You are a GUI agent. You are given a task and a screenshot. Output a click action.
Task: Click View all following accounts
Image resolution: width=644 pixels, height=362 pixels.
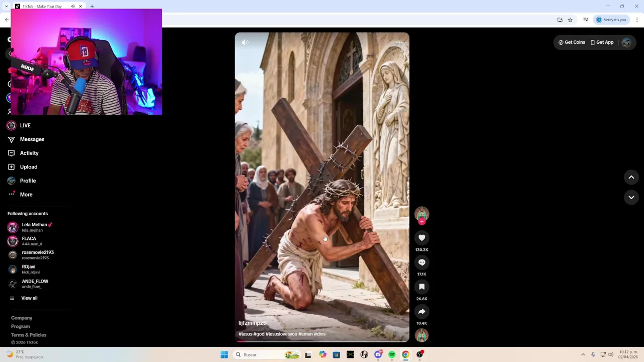pyautogui.click(x=24, y=298)
